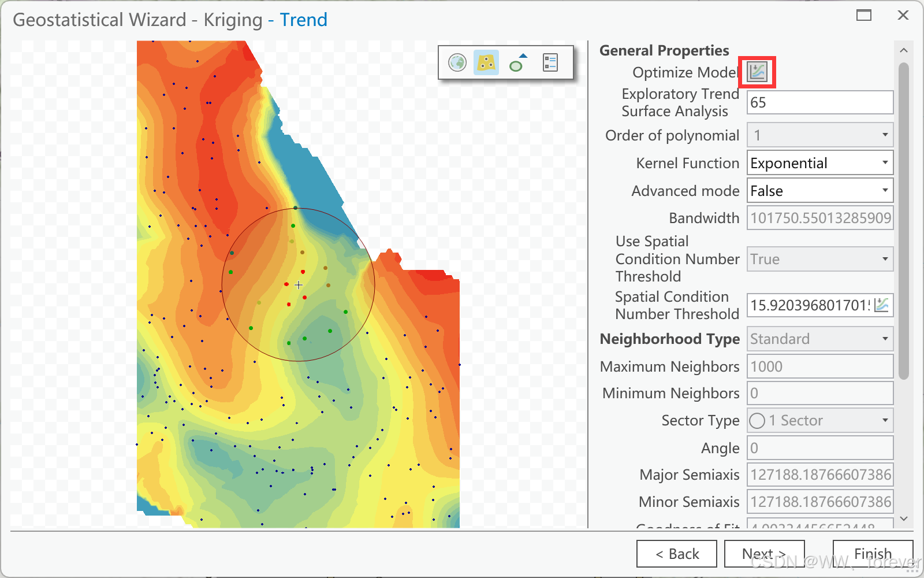Click the properties panel scroll down arrow
Image resolution: width=924 pixels, height=578 pixels.
[x=904, y=518]
